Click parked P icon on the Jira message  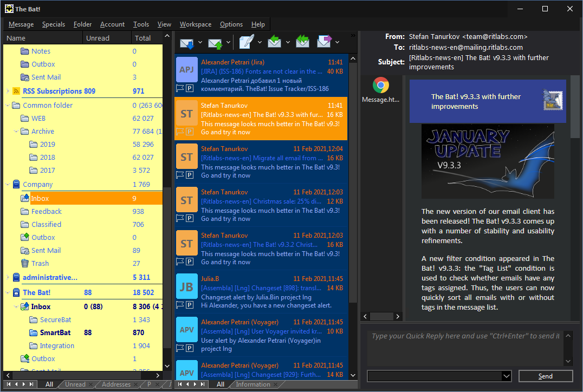click(x=190, y=88)
